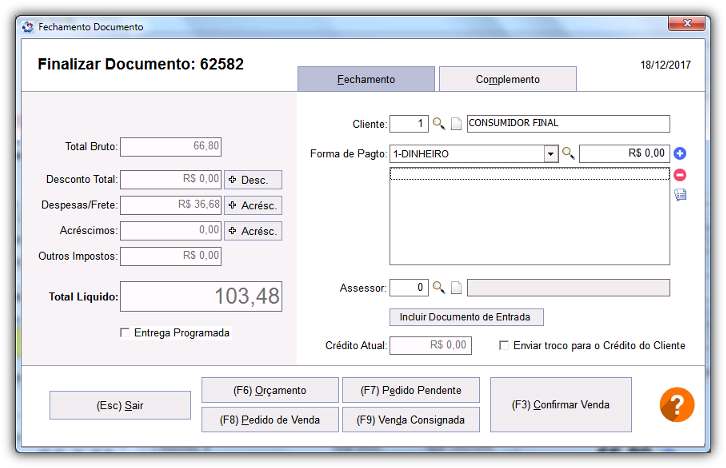Click the blank document icon beside Assessor

(456, 287)
